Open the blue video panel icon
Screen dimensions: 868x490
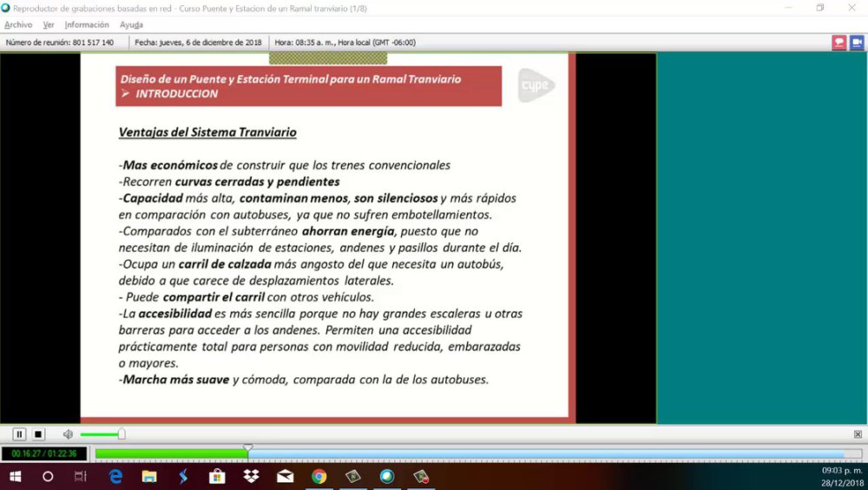(x=857, y=43)
